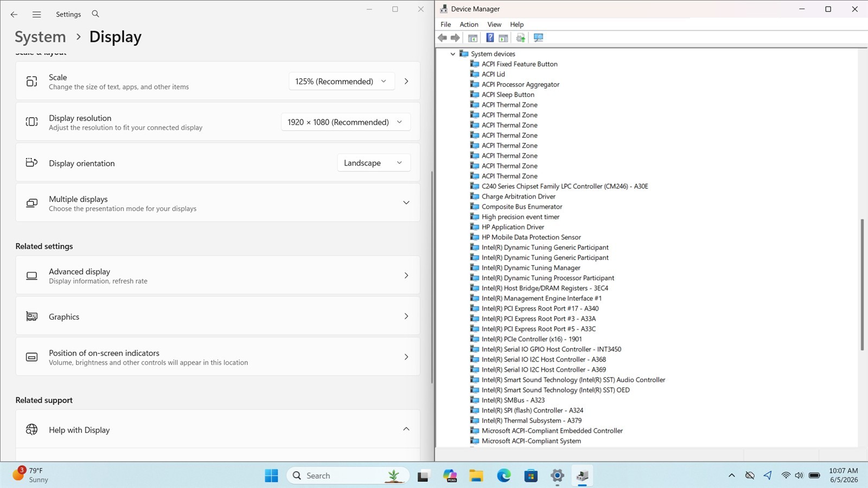Open the Windows Start button
Screen dimensions: 868x488
(x=271, y=476)
